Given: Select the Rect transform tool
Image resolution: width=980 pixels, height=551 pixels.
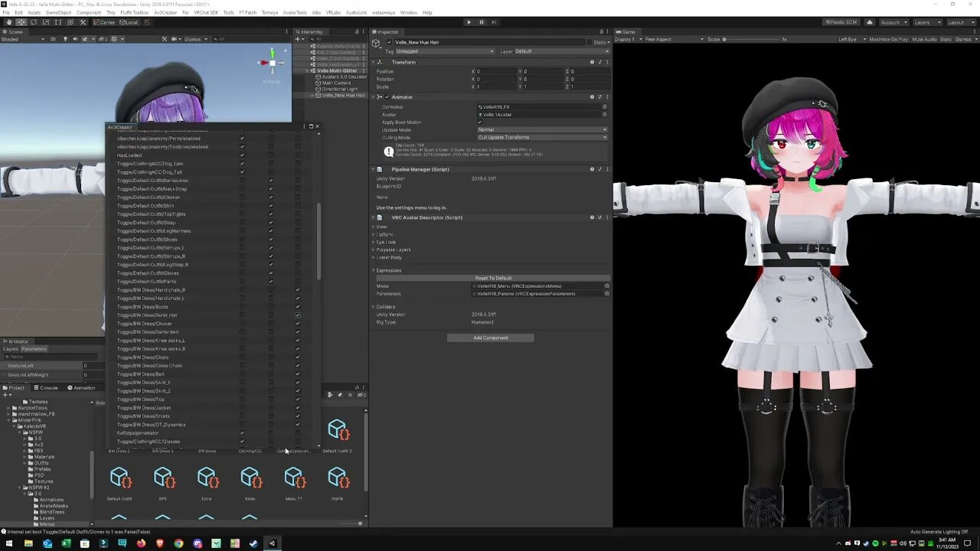Looking at the screenshot, I should tap(57, 22).
